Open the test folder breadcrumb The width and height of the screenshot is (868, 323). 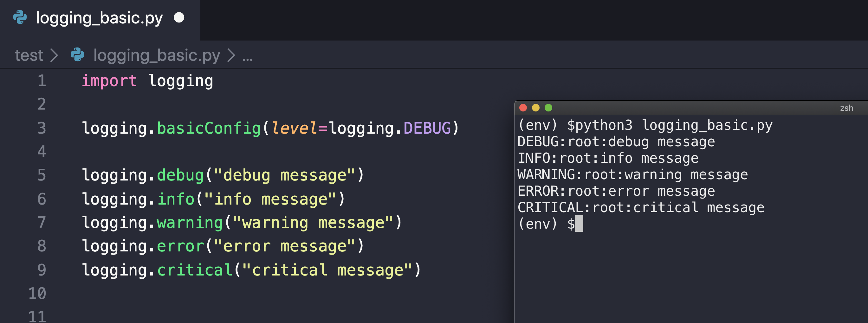coord(29,55)
